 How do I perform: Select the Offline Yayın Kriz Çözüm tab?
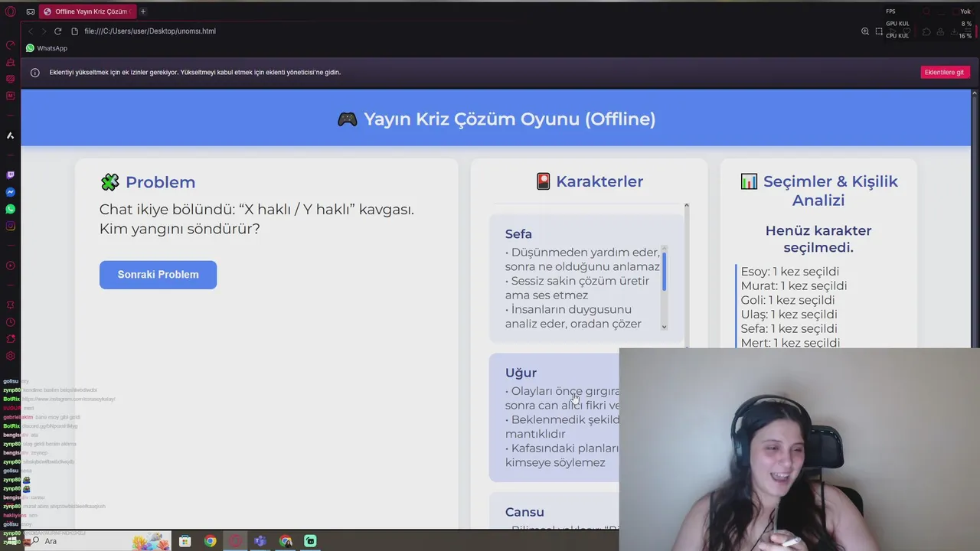point(87,11)
